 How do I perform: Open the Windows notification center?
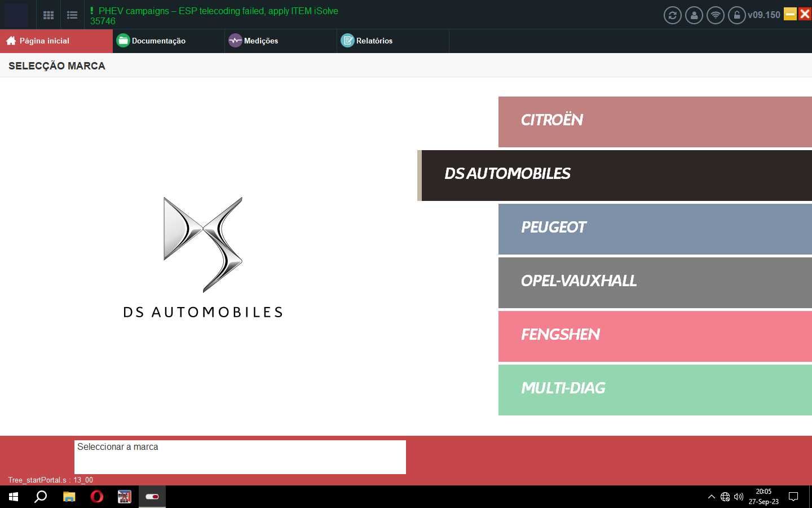[793, 497]
